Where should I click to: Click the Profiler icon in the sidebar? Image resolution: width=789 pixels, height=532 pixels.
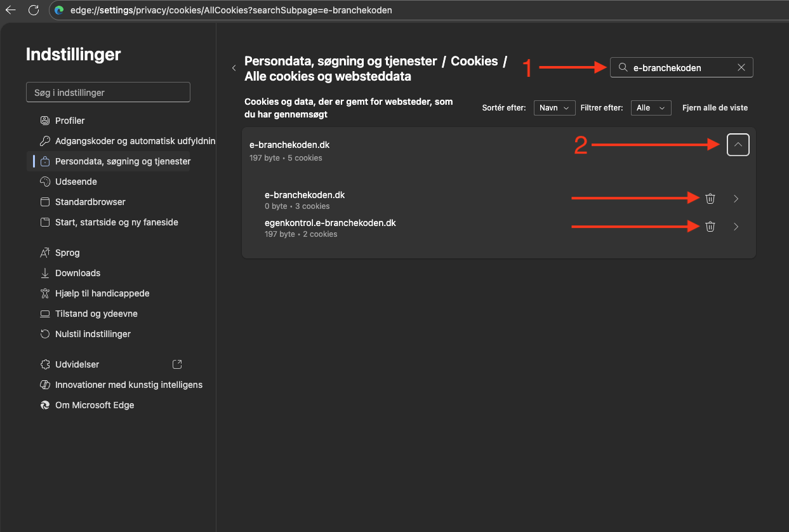tap(44, 121)
